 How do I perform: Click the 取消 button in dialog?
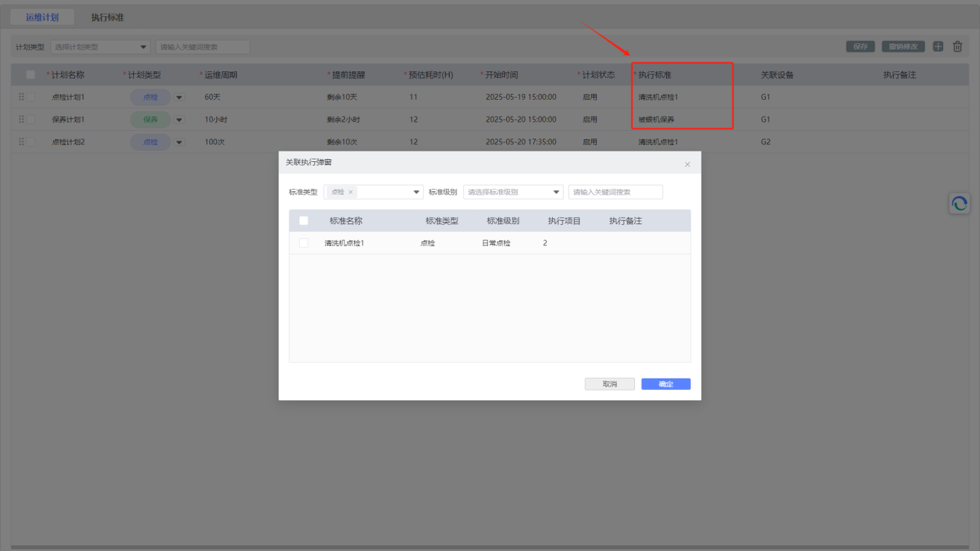[x=609, y=384]
